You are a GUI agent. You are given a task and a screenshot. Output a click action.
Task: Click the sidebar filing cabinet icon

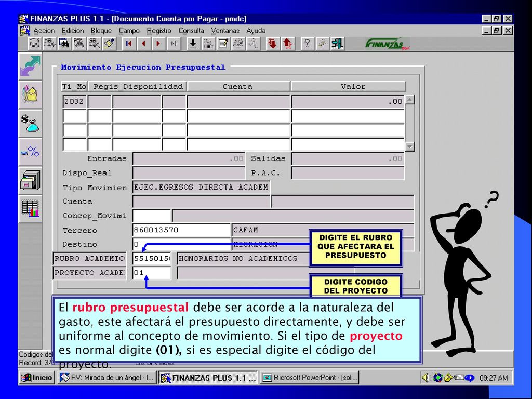pos(30,180)
